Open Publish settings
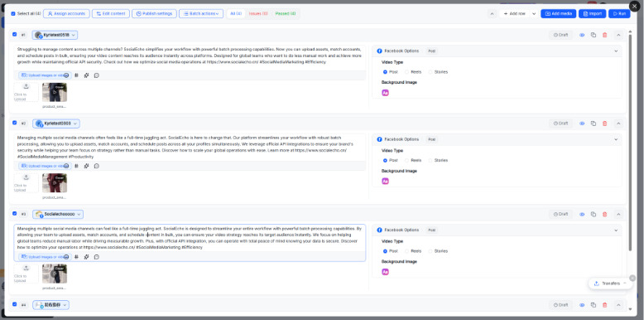The height and width of the screenshot is (320, 644). (155, 13)
